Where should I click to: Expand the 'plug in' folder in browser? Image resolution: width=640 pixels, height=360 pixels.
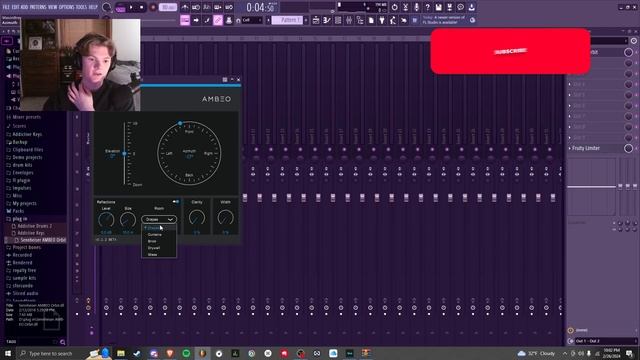click(20, 219)
